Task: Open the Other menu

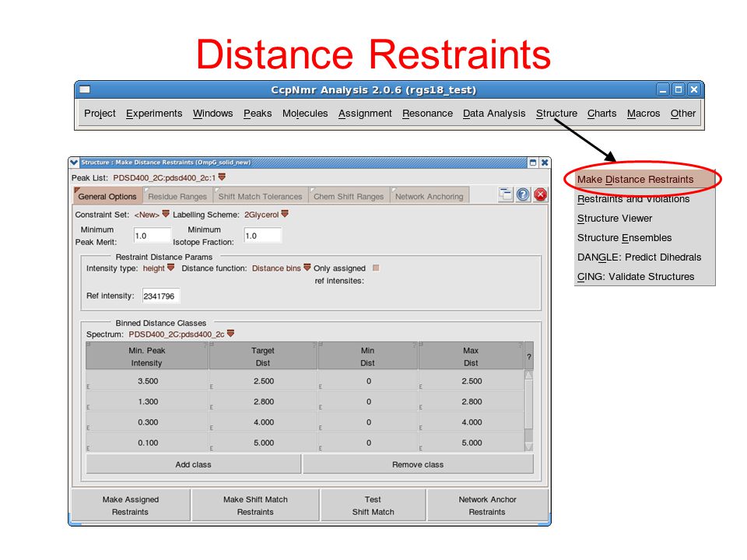Action: click(x=682, y=114)
